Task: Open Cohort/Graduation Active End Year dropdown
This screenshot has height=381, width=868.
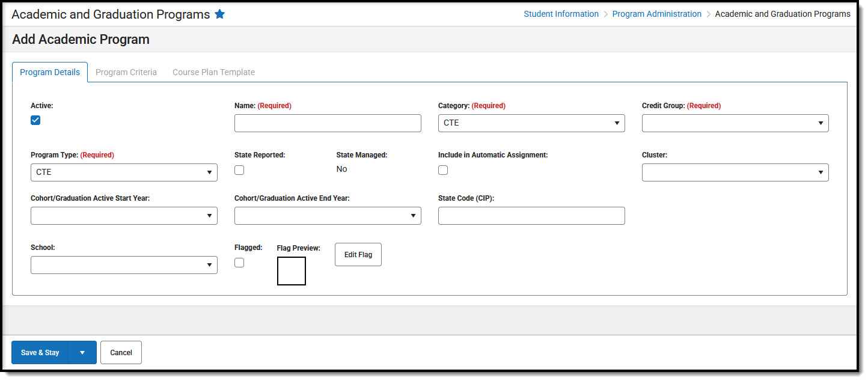Action: [x=328, y=216]
